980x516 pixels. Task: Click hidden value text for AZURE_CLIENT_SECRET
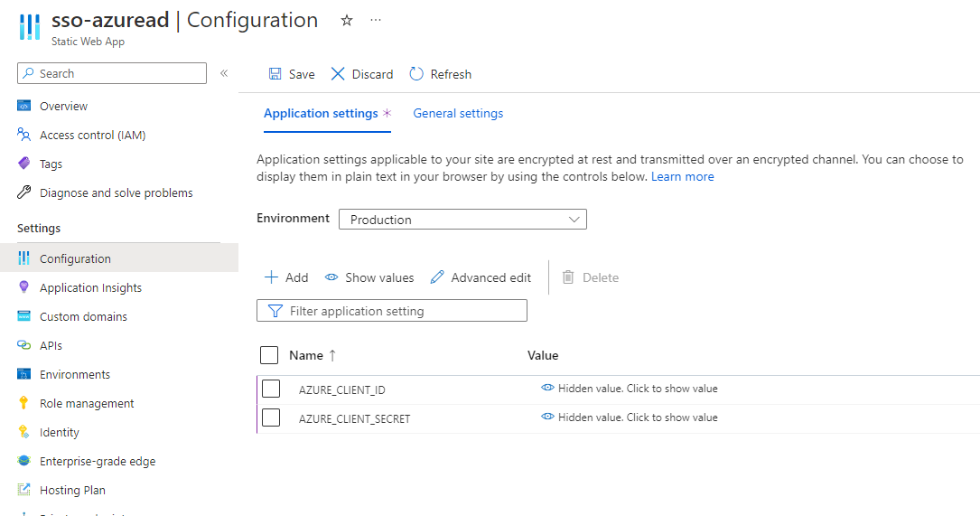[x=638, y=417]
